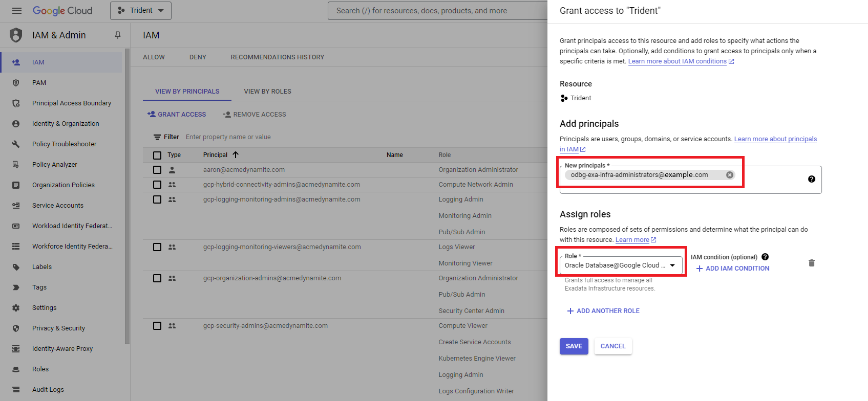Click the IAM condition help icon
Viewport: 868px width, 401px height.
tap(765, 257)
